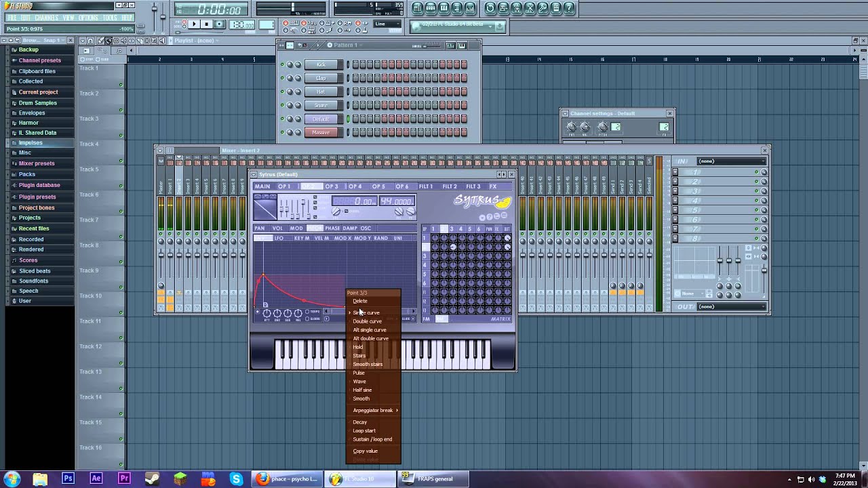Open keyboard editor in step sequencer
868x488 pixels.
pyautogui.click(x=462, y=45)
